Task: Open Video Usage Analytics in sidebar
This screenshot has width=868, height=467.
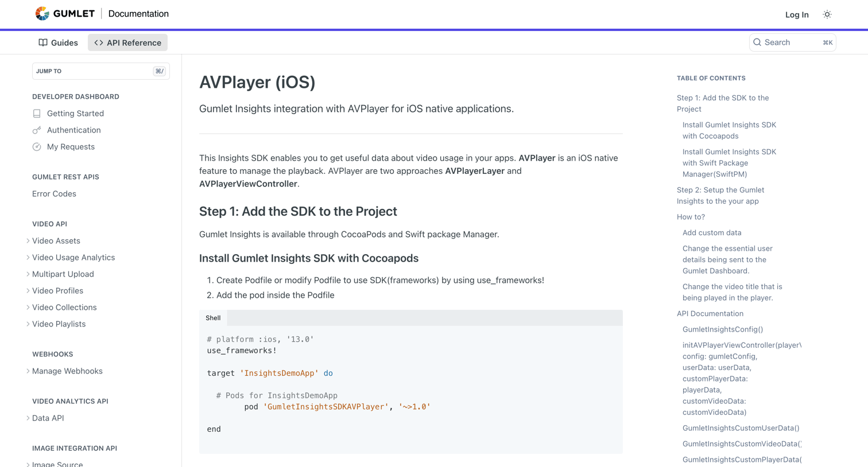Action: tap(73, 258)
